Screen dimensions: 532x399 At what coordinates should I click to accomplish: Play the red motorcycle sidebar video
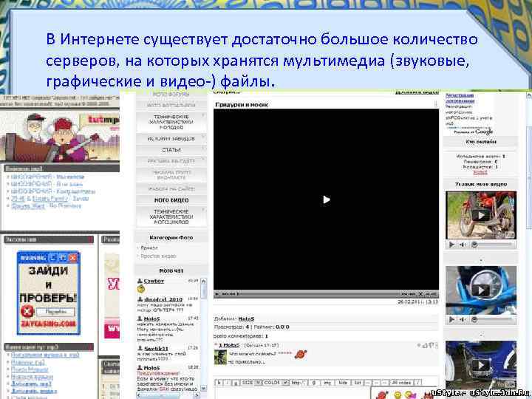coord(481,215)
